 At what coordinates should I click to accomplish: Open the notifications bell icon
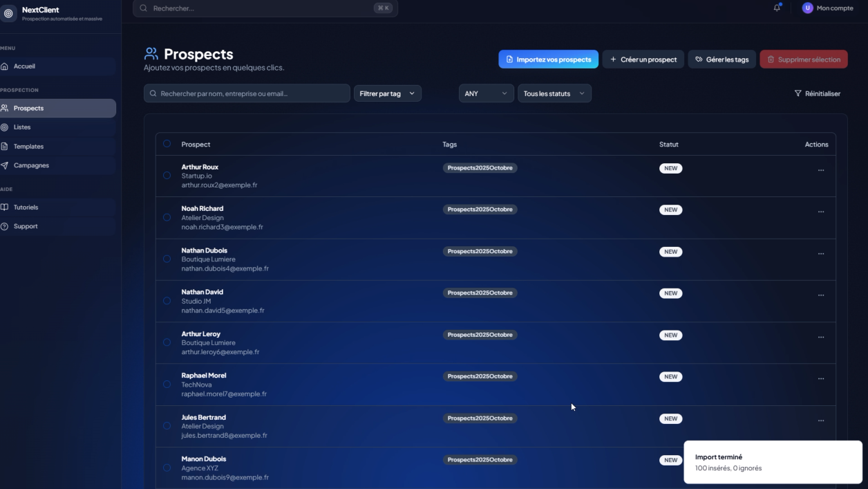tap(777, 8)
